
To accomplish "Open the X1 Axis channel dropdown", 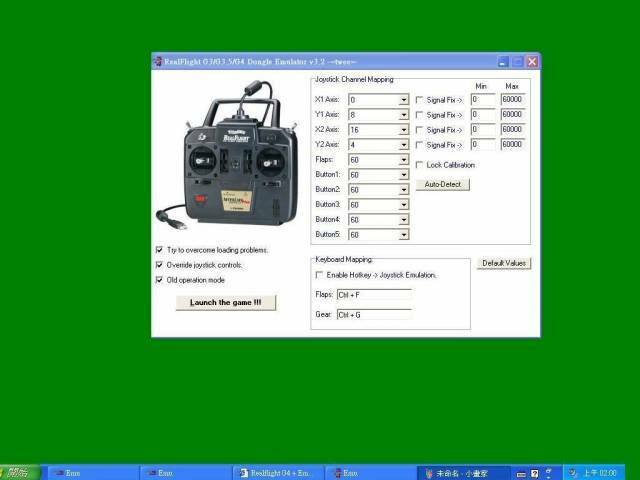I will (x=403, y=100).
